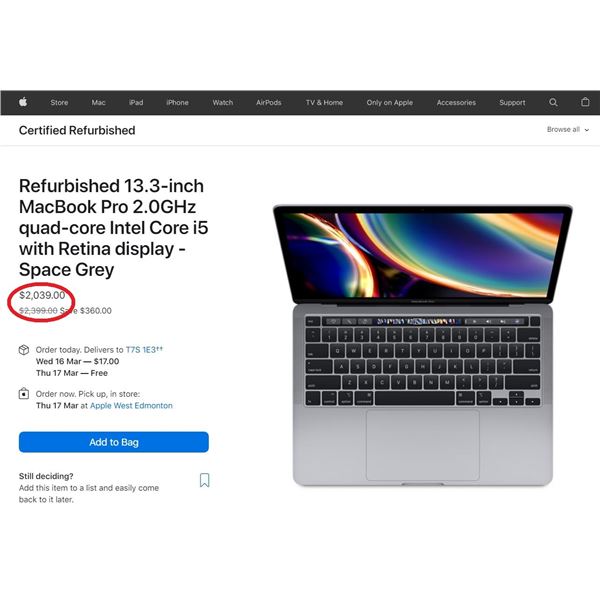Open the Mac menu
Image resolution: width=600 pixels, height=600 pixels.
click(98, 103)
